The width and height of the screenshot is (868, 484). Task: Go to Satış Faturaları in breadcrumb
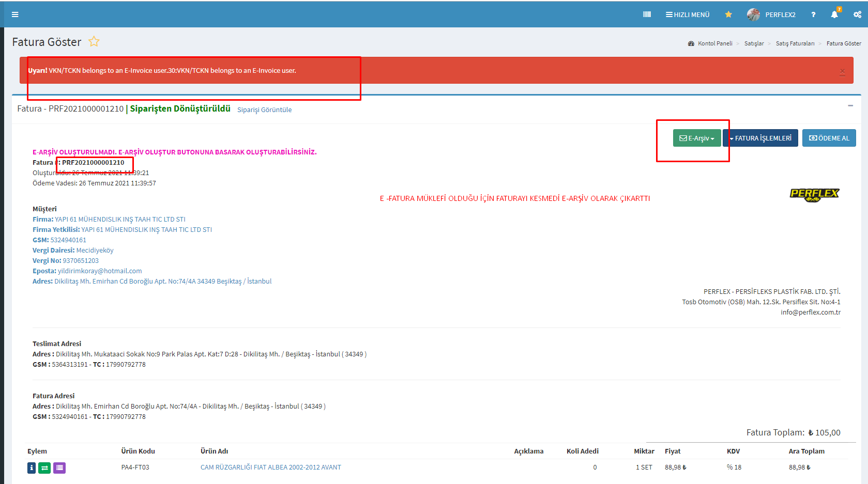pyautogui.click(x=795, y=43)
